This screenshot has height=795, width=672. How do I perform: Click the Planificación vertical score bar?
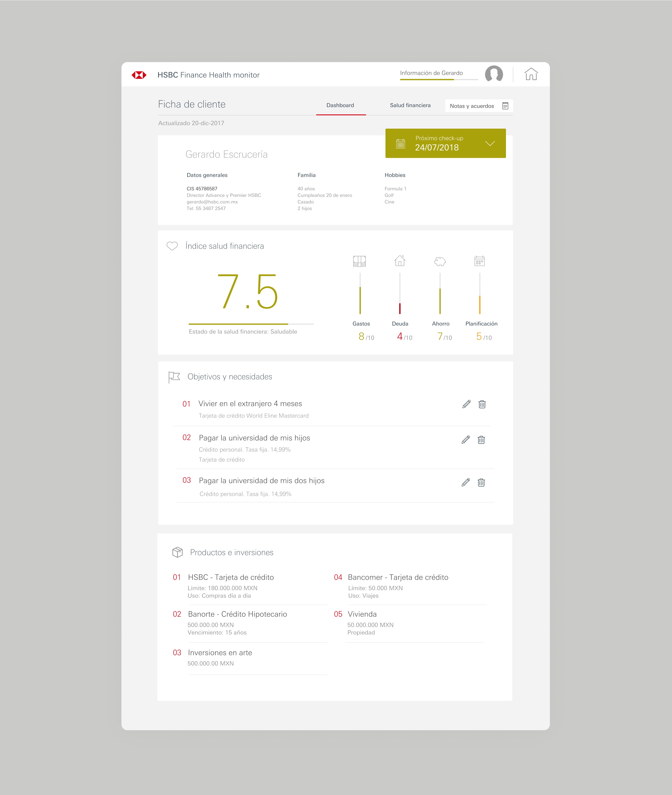[x=480, y=293]
